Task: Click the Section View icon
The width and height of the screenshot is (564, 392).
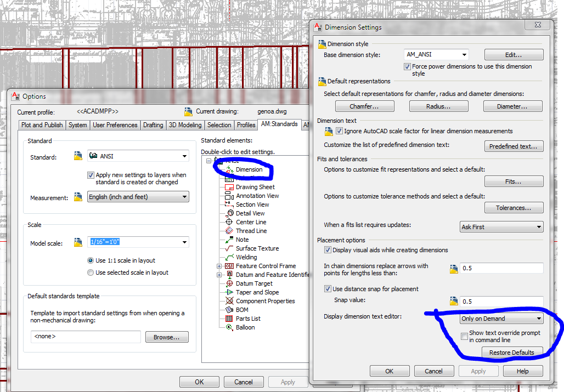Action: pos(229,204)
